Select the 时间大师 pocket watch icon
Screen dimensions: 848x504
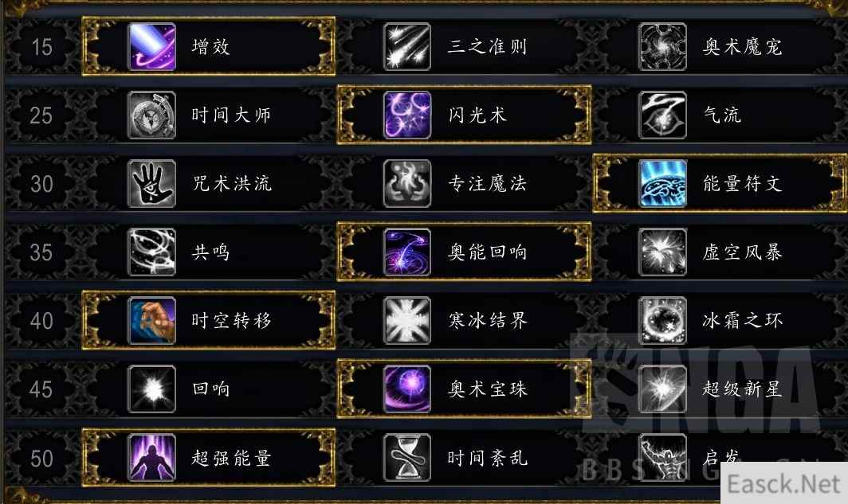[x=152, y=115]
